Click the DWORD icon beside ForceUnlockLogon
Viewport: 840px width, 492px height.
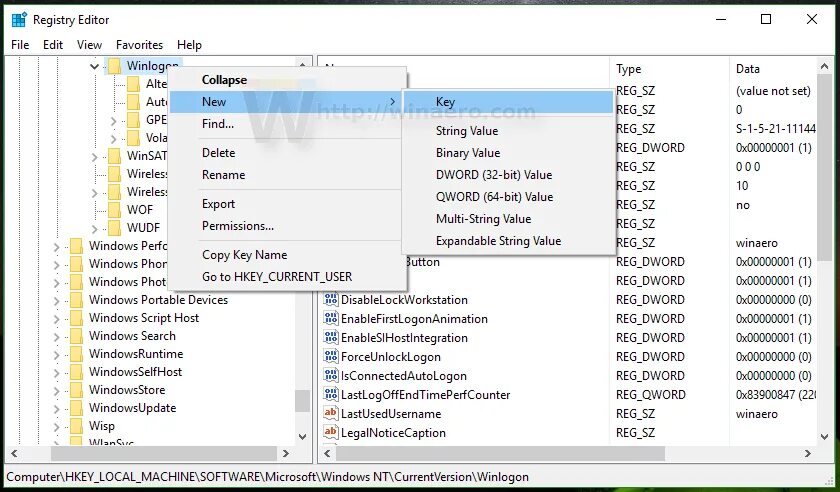pyautogui.click(x=331, y=356)
